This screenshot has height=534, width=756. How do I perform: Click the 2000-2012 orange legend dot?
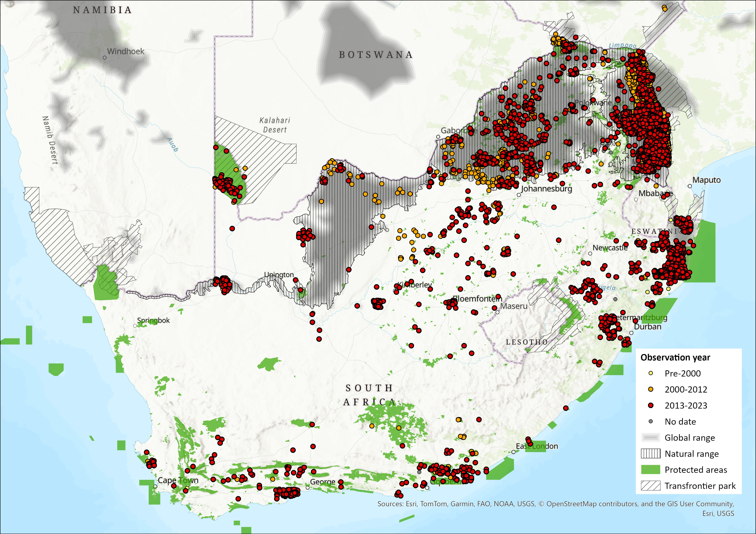tap(650, 389)
